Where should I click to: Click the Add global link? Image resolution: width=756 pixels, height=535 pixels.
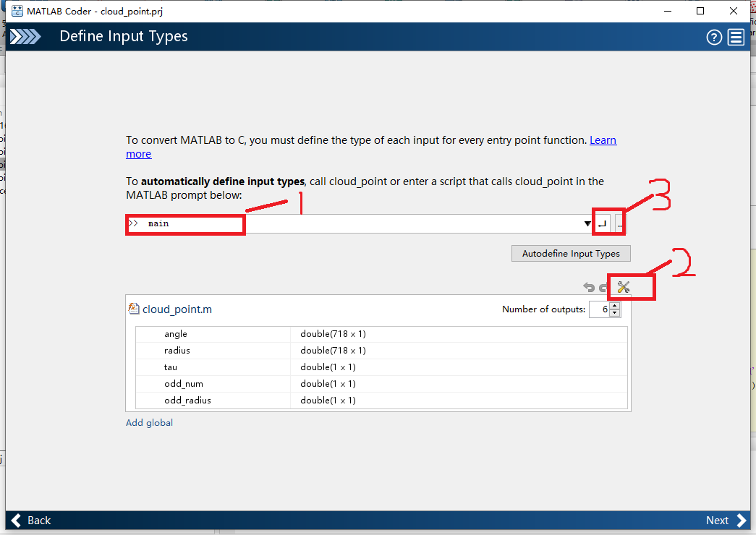pyautogui.click(x=149, y=423)
